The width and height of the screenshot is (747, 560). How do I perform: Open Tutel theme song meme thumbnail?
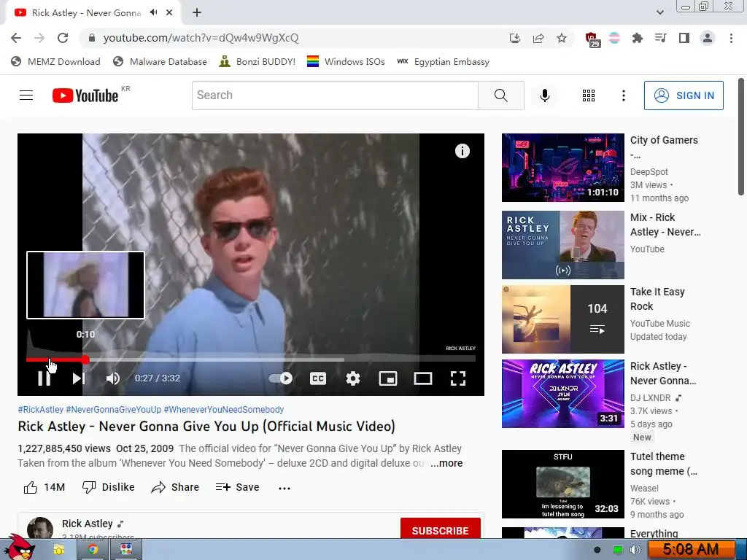pyautogui.click(x=562, y=484)
